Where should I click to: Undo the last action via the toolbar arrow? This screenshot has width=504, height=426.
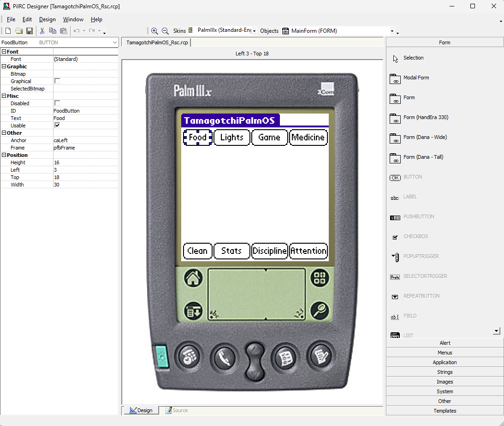point(77,31)
